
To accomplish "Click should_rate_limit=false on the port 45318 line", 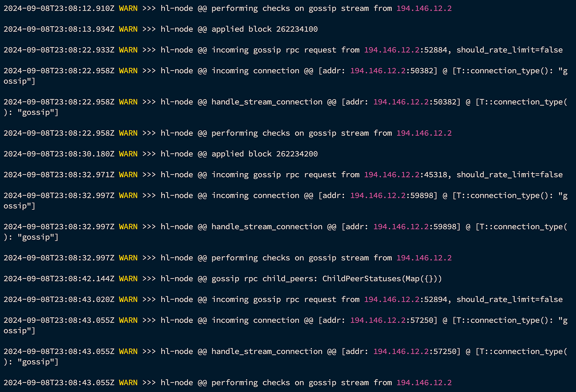I will click(510, 175).
